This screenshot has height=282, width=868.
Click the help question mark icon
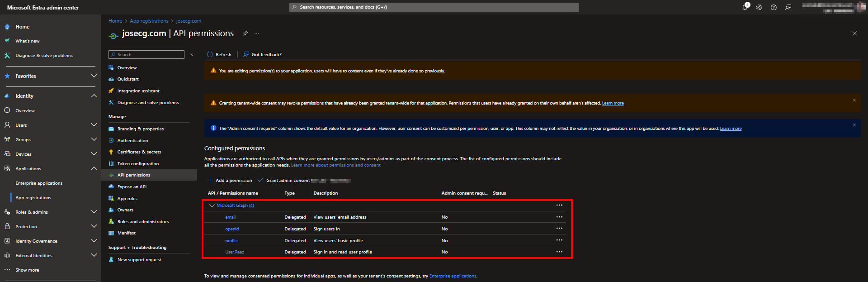click(x=774, y=7)
